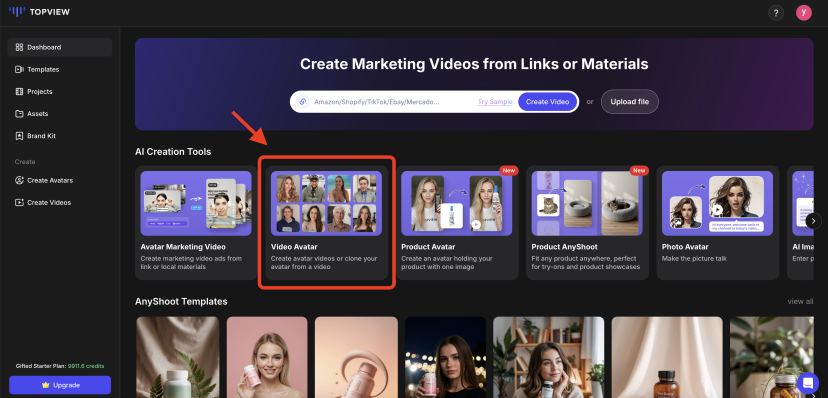
Task: Click the Create Video button
Action: click(547, 102)
